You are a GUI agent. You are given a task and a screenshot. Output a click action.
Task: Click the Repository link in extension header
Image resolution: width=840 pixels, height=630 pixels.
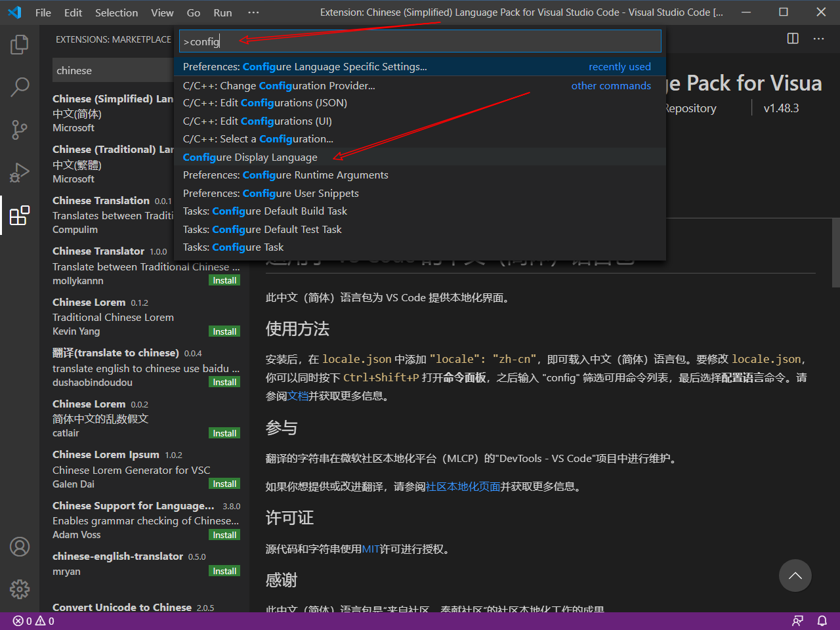pyautogui.click(x=690, y=108)
